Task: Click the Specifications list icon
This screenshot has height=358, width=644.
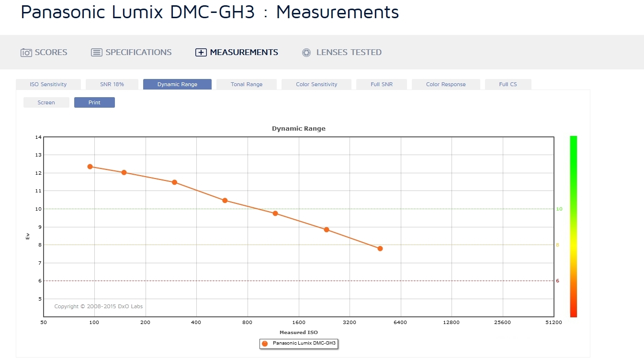Action: click(x=97, y=53)
